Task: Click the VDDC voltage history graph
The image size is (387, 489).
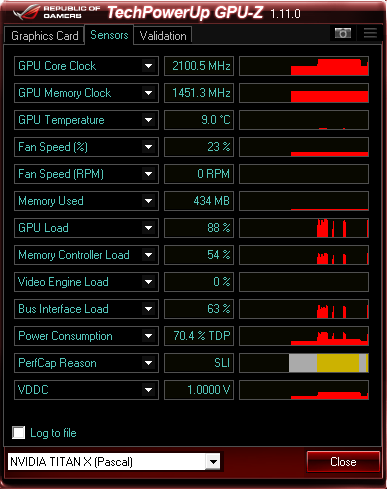Action: [304, 390]
